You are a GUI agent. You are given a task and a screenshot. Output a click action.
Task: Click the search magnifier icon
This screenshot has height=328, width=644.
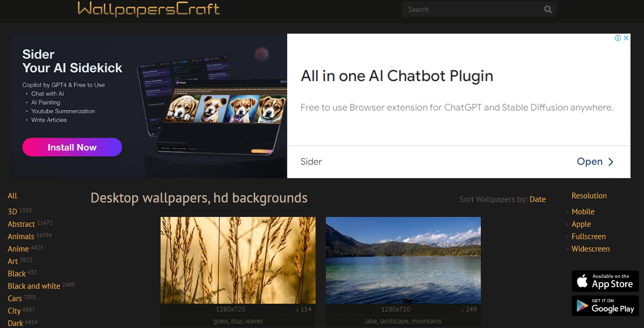548,9
